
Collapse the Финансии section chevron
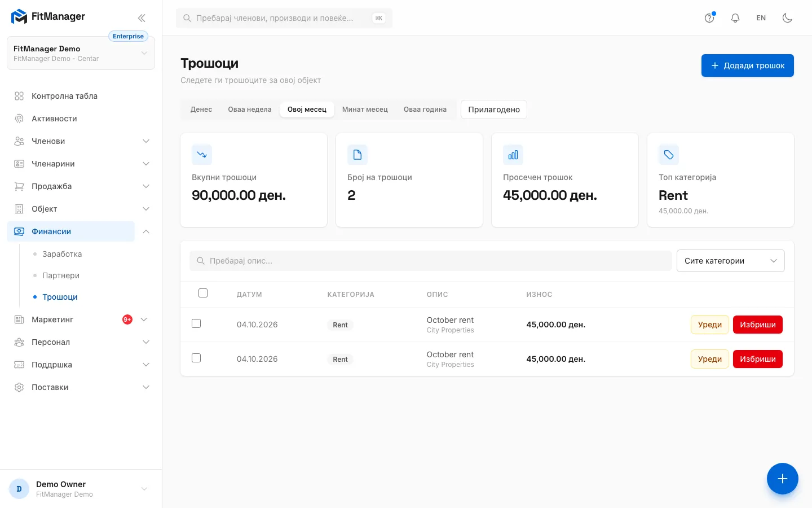point(146,231)
